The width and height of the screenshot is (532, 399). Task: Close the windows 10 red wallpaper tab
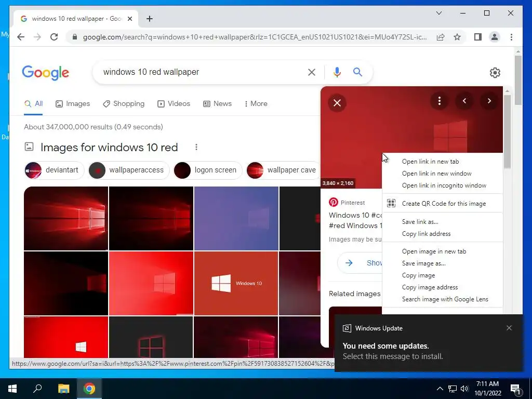129,19
